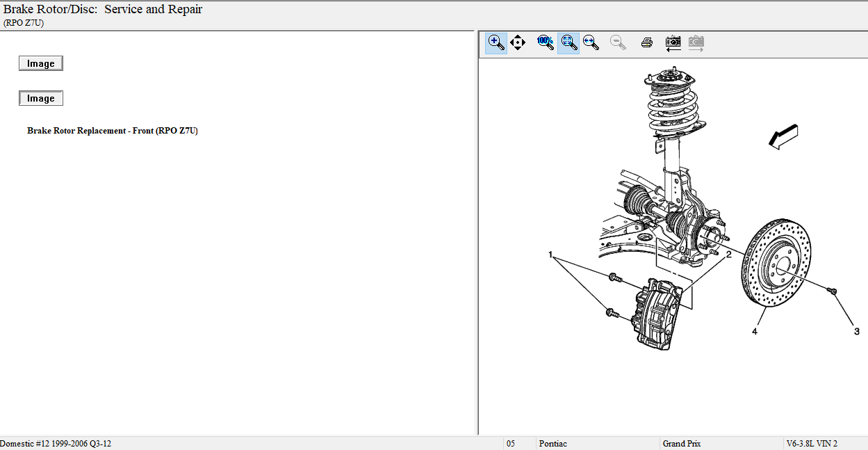Set image zoom to 100%
Viewport: 868px width, 450px height.
546,43
